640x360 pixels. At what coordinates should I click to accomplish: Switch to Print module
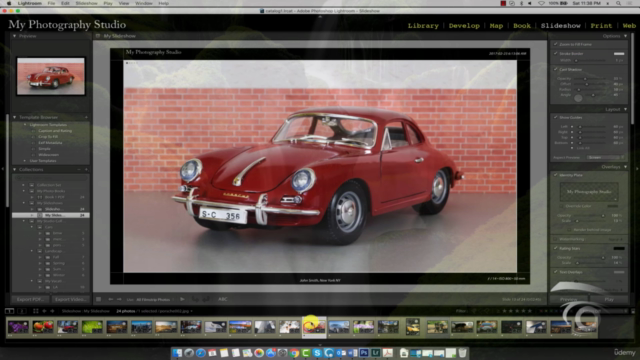(x=601, y=25)
